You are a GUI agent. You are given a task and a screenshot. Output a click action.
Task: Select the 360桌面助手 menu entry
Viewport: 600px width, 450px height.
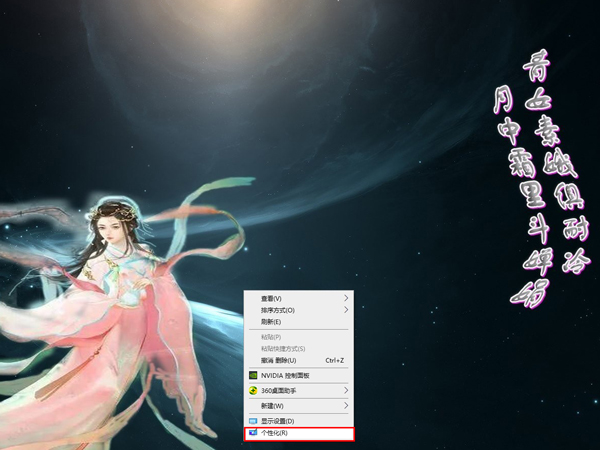click(279, 390)
